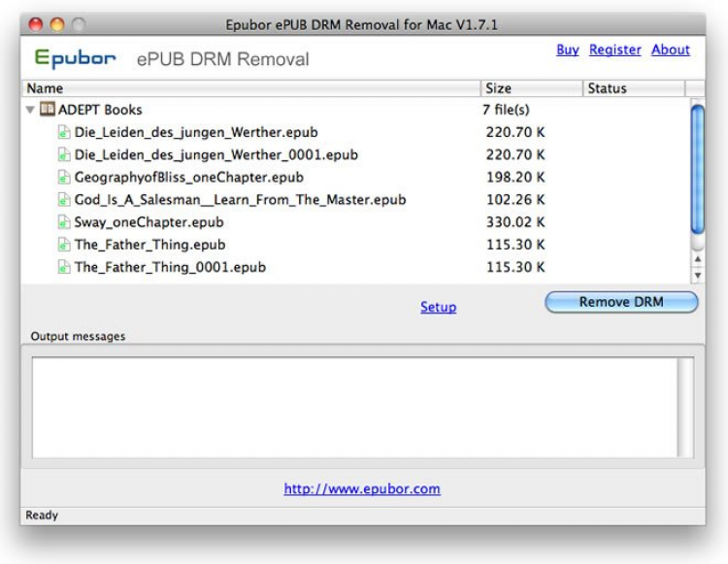
Task: Sort list by Size column header
Action: click(531, 88)
